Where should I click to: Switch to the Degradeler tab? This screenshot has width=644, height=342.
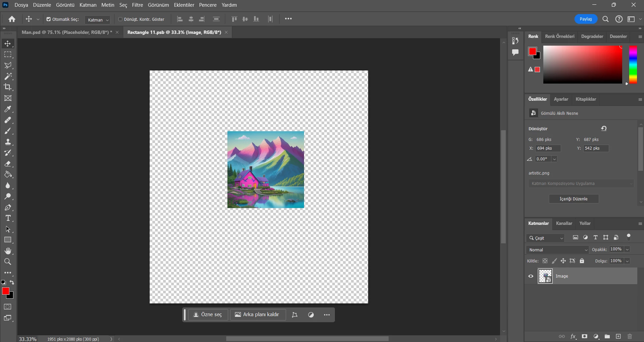pos(592,37)
